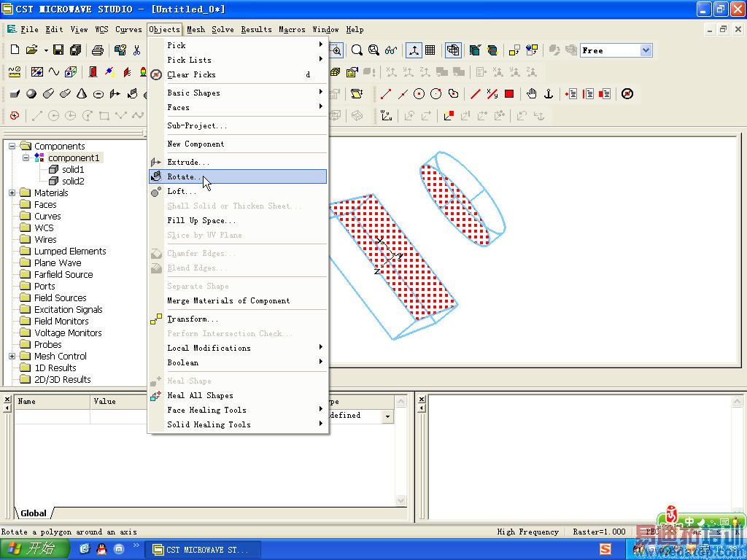Choose Rotate... from the Objects menu
Viewport: 747px width, 560px height.
click(x=238, y=176)
